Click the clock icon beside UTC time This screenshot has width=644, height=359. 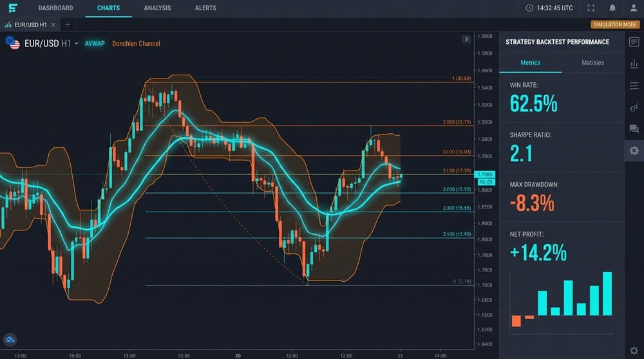pyautogui.click(x=529, y=8)
